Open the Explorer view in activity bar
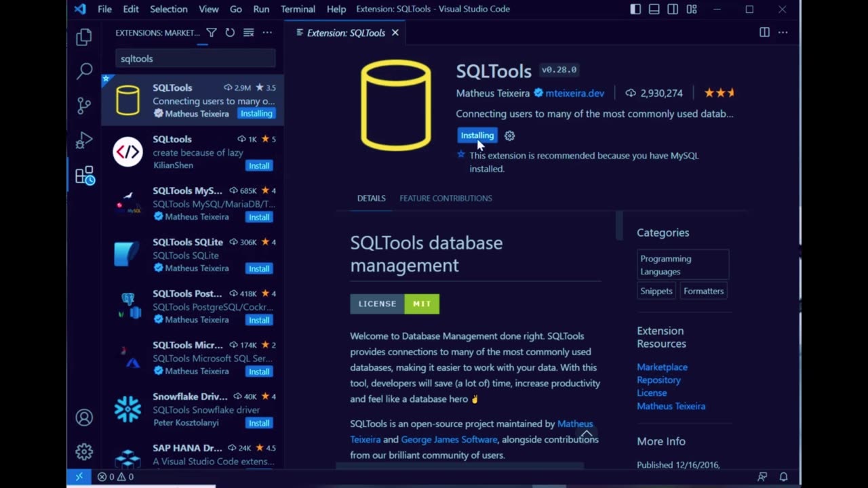The width and height of the screenshot is (868, 488). (x=84, y=37)
